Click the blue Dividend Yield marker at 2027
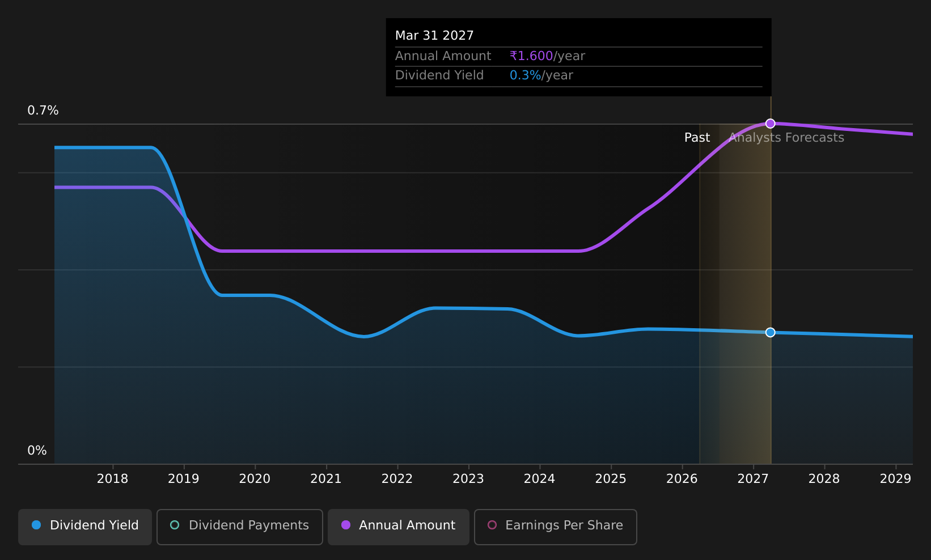Screen dimensions: 931x560 pyautogui.click(x=770, y=332)
